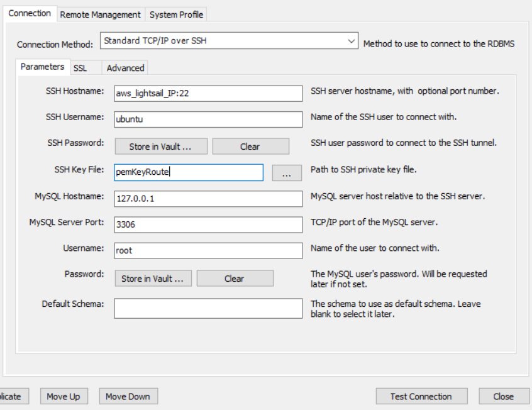Click the Username field containing root

pos(208,250)
